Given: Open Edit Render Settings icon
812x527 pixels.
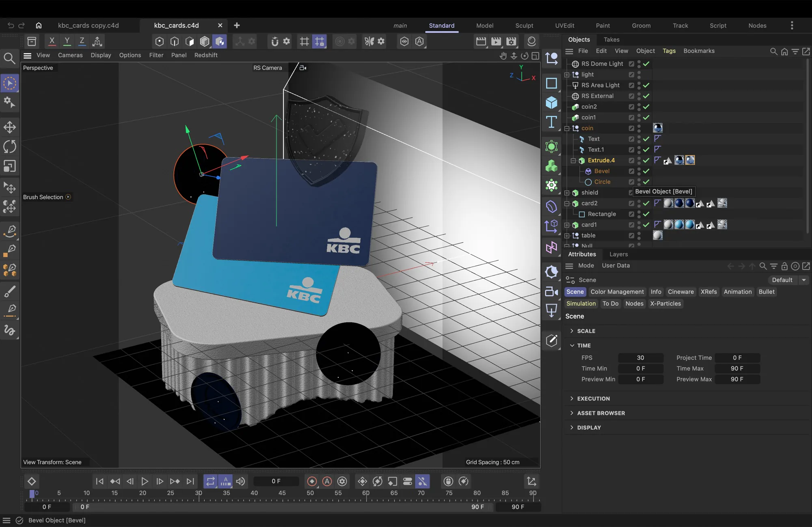Looking at the screenshot, I should coord(511,41).
